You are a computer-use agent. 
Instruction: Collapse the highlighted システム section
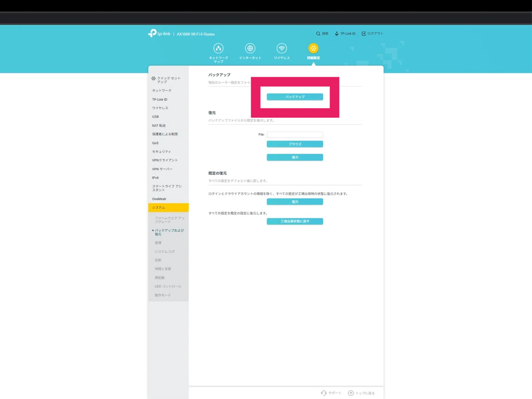(168, 208)
